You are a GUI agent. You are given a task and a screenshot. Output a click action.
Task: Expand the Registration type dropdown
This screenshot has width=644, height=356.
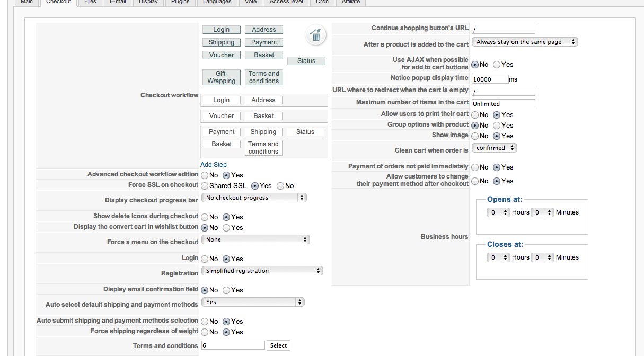pyautogui.click(x=262, y=271)
